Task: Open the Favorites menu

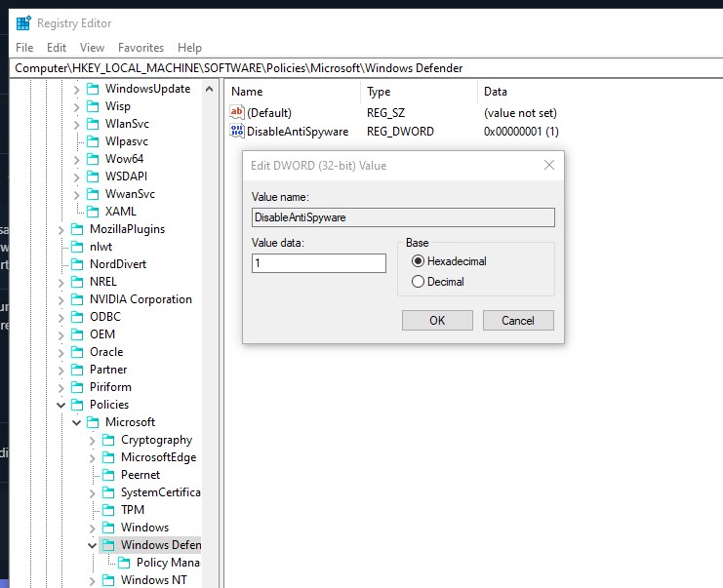Action: 141,48
